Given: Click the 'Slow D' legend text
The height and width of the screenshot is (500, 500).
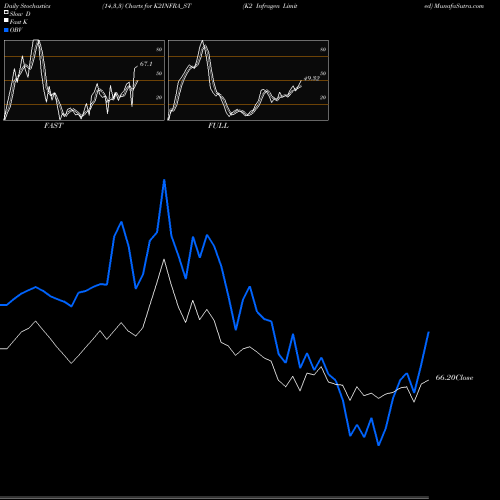Looking at the screenshot, I should [x=20, y=14].
